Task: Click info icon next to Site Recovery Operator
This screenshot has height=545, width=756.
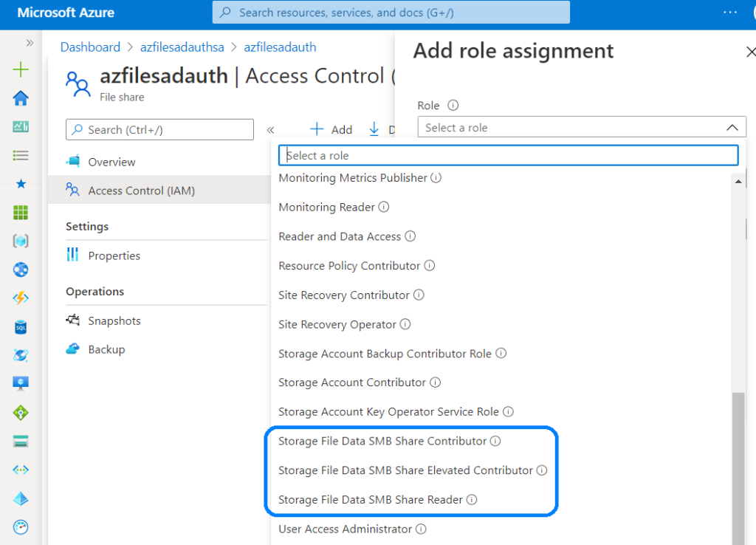Action: pyautogui.click(x=405, y=324)
